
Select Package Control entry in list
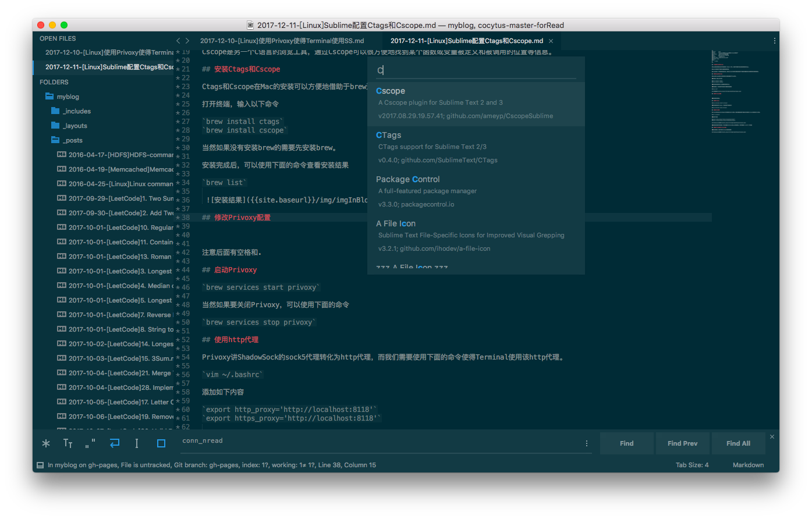point(476,192)
